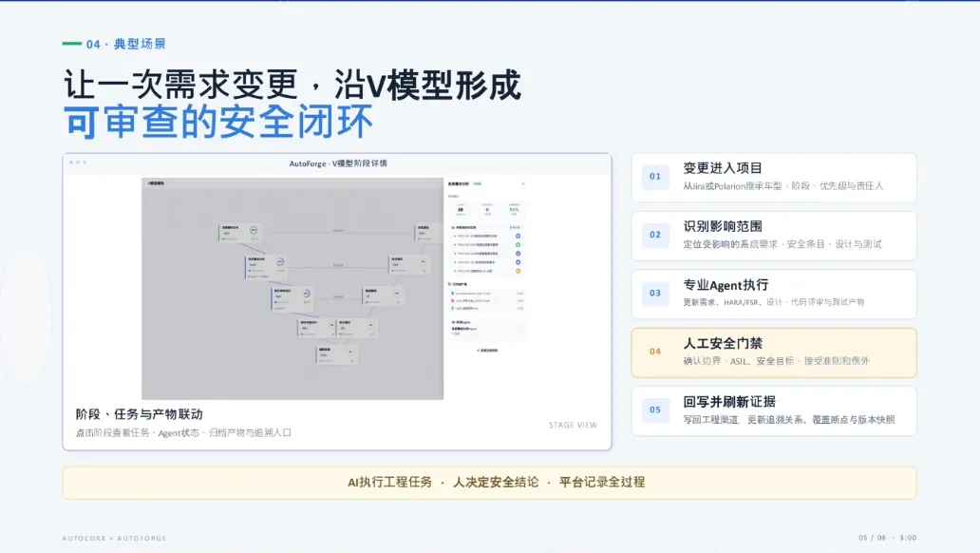The height and width of the screenshot is (553, 980).
Task: Click the 阶段、任务与产物联动 caption
Action: (139, 414)
